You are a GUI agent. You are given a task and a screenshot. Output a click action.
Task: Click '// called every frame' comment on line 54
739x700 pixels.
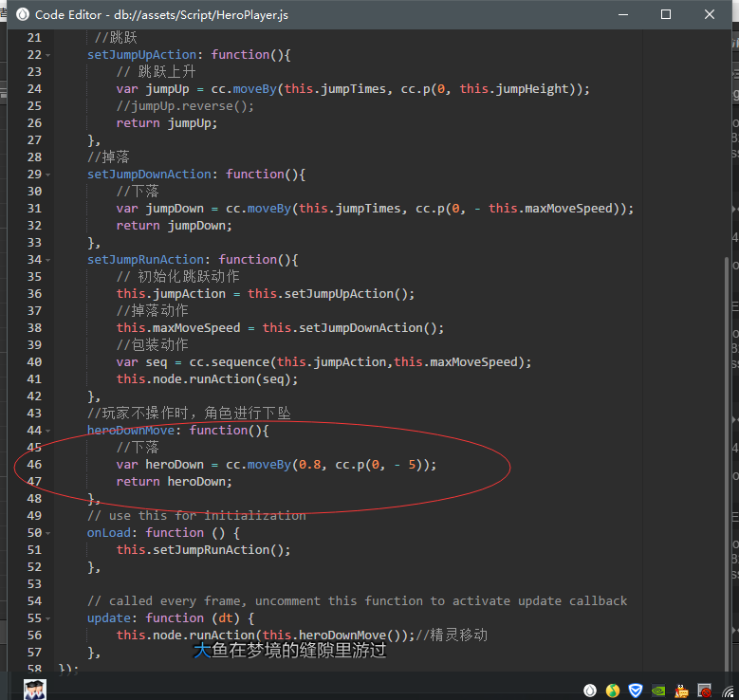(167, 601)
